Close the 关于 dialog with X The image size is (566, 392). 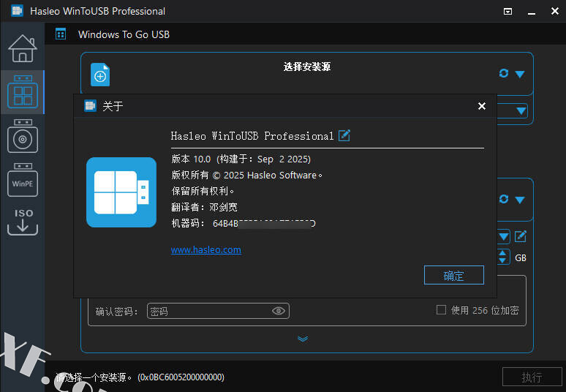click(x=481, y=106)
